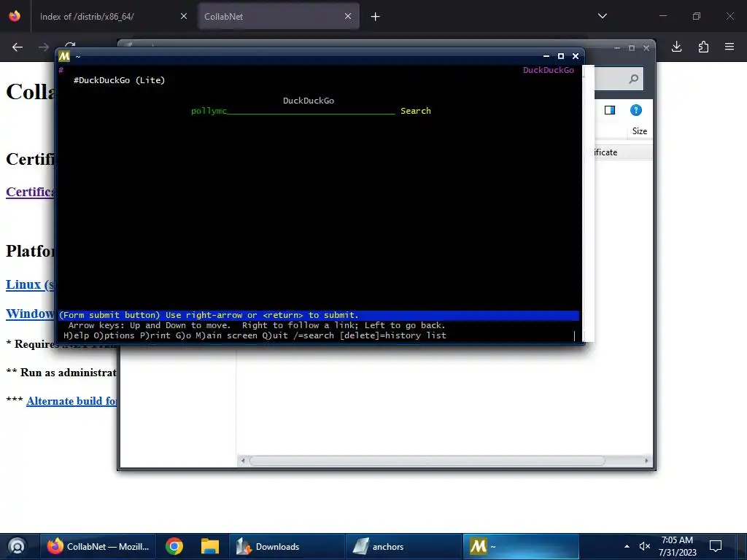Sort by Size column header
The image size is (747, 560).
tap(639, 131)
